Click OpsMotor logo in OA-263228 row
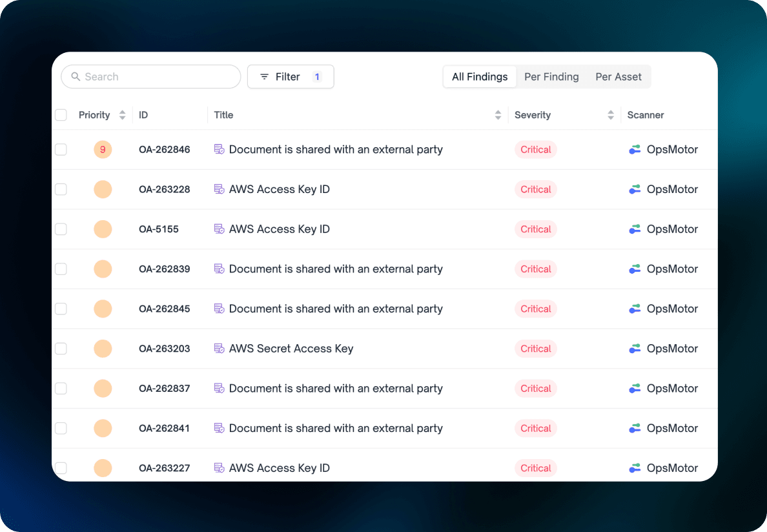Image resolution: width=767 pixels, height=532 pixels. pos(635,189)
